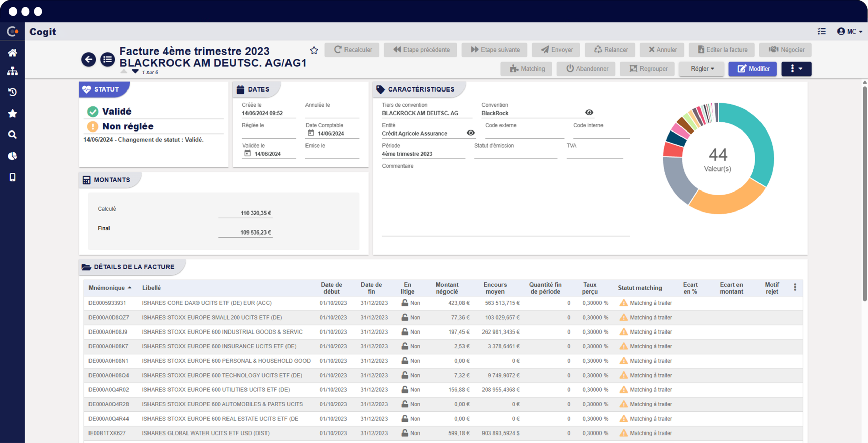This screenshot has height=443, width=868.
Task: Go to next invoice with down arrow
Action: (x=135, y=72)
